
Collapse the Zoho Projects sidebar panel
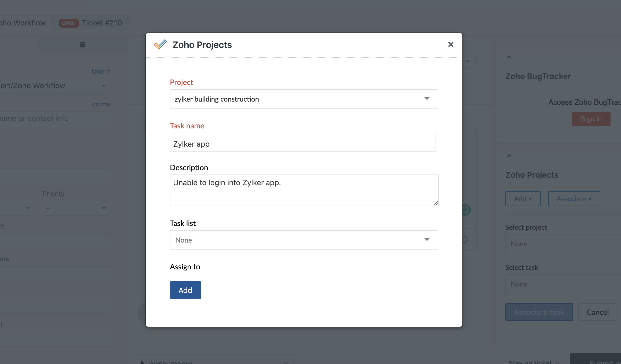[509, 155]
